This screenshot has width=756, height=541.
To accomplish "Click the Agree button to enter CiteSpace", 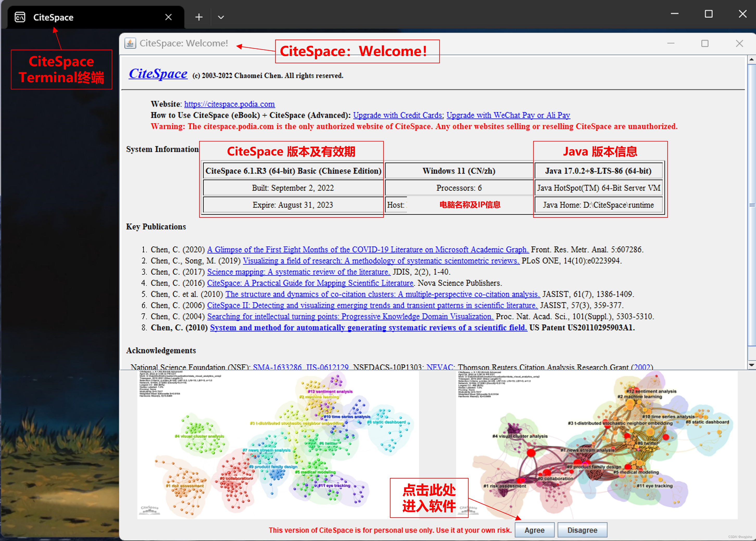I will (534, 530).
